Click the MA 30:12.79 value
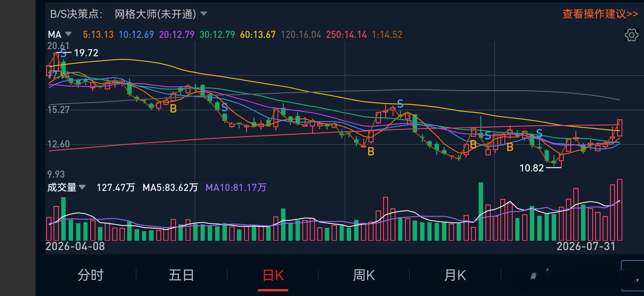 (217, 35)
